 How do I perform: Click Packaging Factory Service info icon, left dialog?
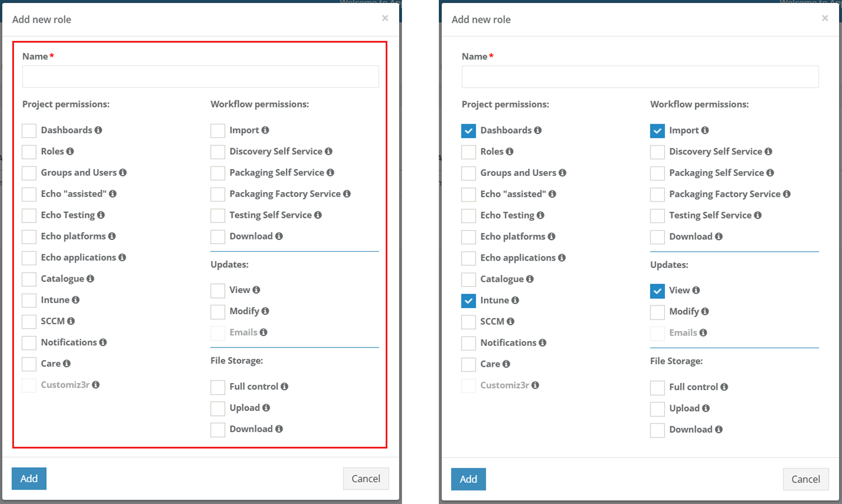point(347,194)
